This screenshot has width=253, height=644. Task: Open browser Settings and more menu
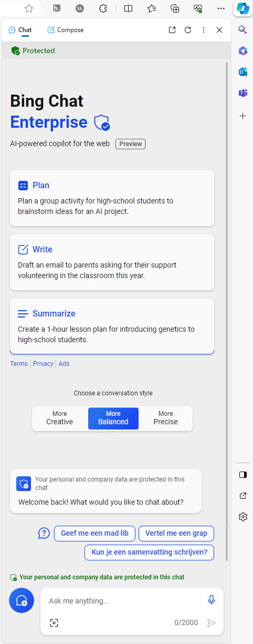pos(221,8)
